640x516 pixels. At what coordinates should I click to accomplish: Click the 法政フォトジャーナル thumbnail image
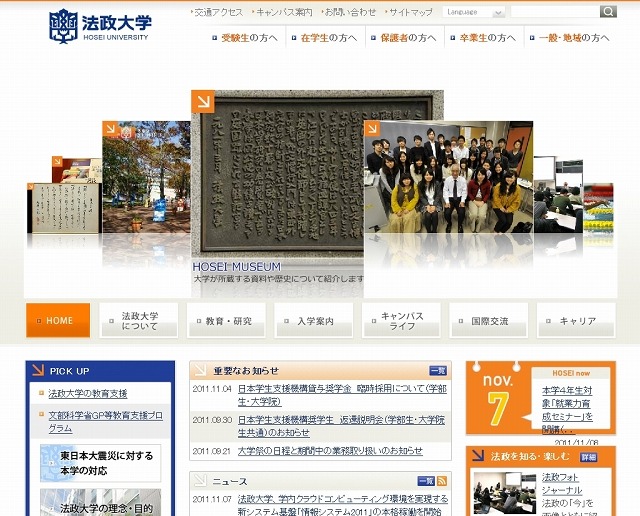[x=504, y=493]
